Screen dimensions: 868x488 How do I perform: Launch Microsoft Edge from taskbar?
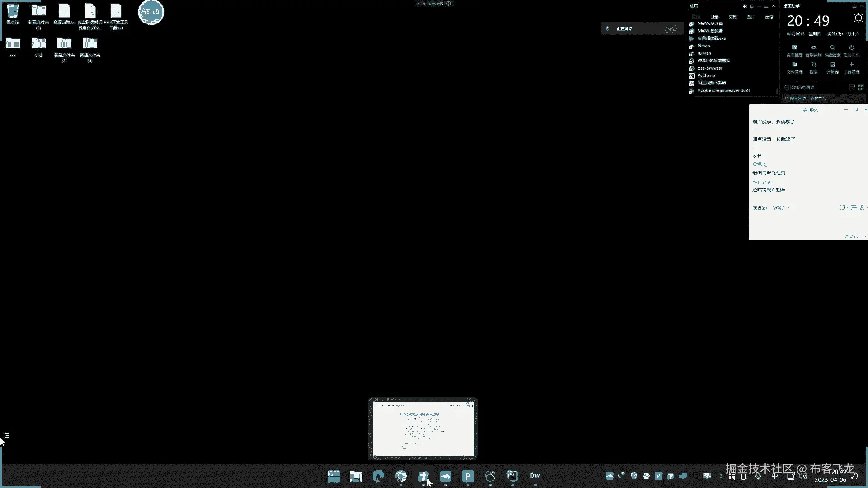click(378, 475)
